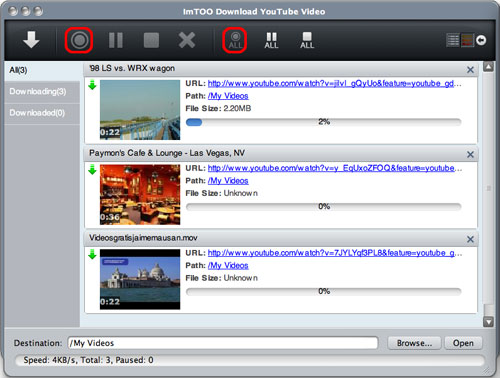Click the New Download arrow icon
Screen dimensions: 500x378
pos(31,40)
